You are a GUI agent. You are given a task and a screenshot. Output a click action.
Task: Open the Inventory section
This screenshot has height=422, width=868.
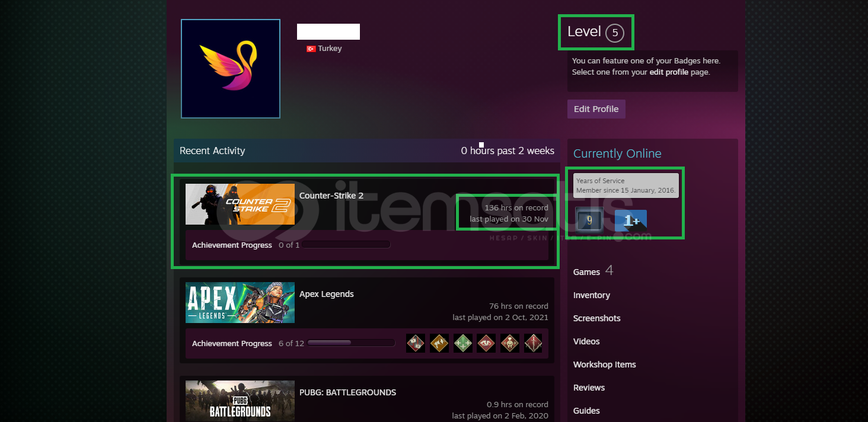(592, 295)
